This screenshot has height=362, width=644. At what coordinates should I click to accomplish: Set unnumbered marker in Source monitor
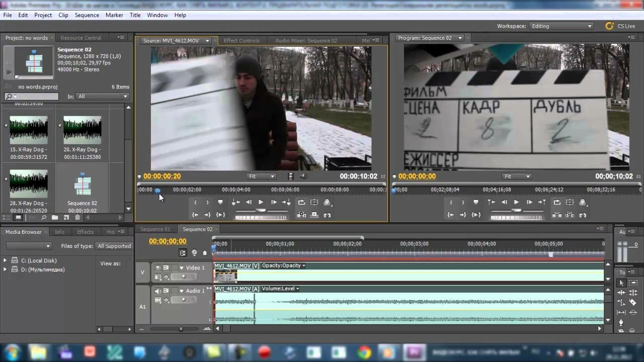[220, 202]
